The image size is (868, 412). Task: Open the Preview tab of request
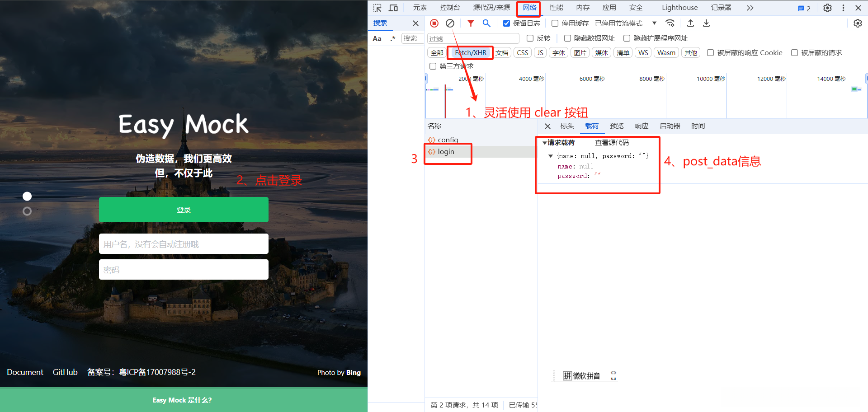617,126
